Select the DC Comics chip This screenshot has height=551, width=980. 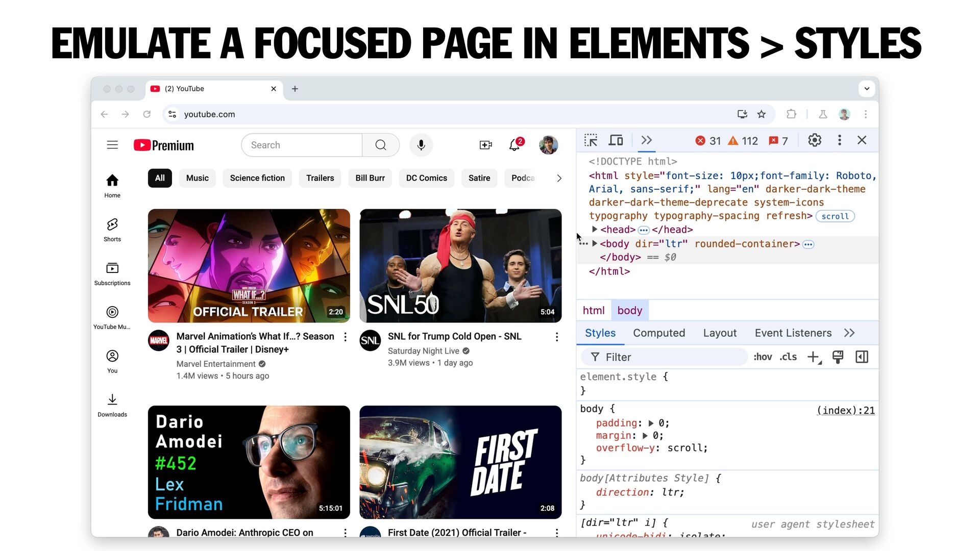click(427, 178)
